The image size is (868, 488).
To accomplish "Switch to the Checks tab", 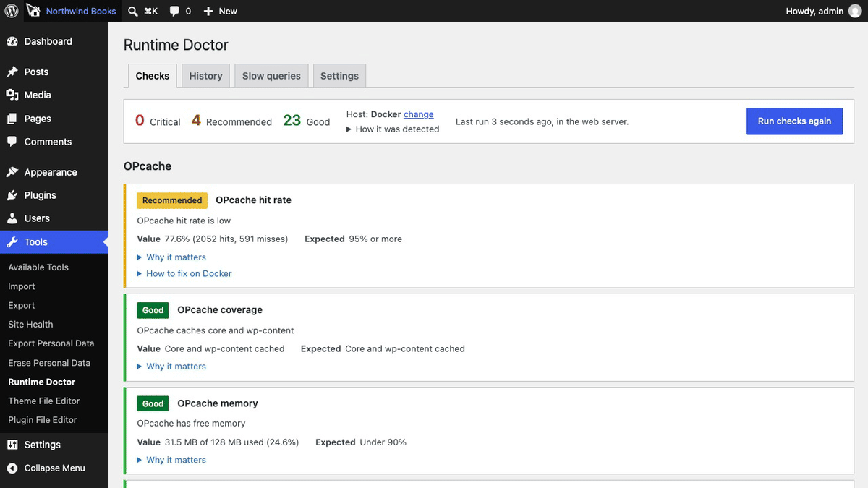I will tap(153, 76).
